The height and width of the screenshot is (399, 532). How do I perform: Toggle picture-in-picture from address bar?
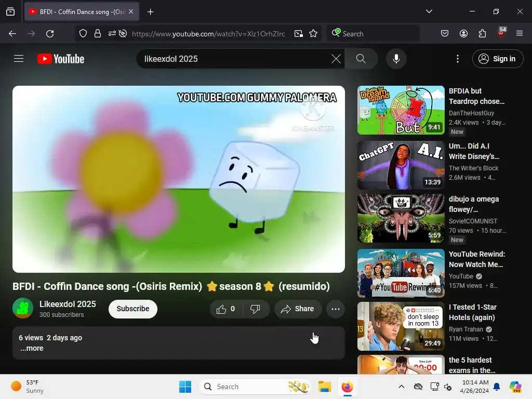[299, 34]
